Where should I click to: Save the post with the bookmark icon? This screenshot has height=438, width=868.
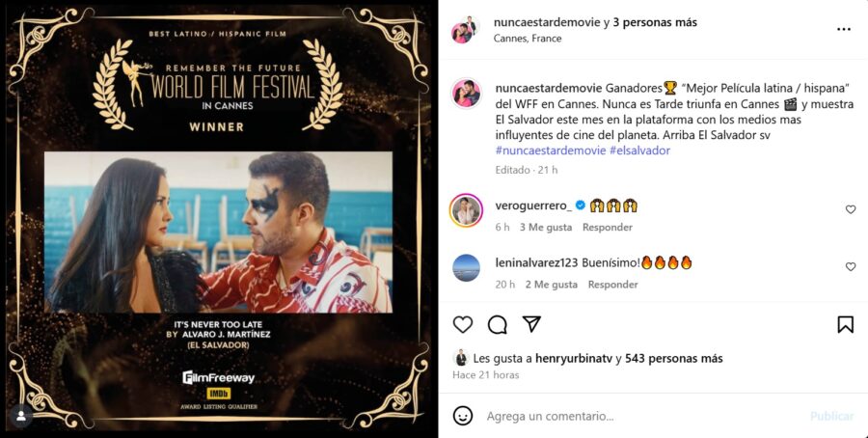[x=845, y=324]
